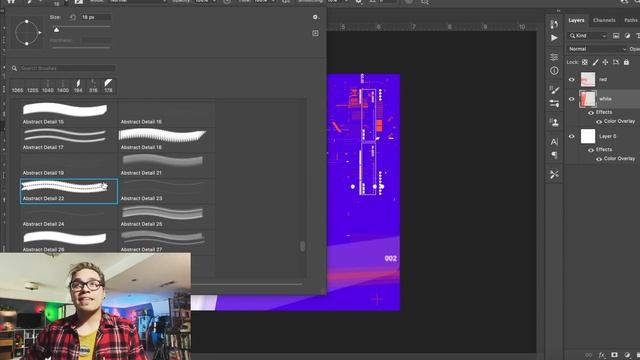Collapse panels double-arrow icon
Image resolution: width=640 pixels, height=360 pixels.
click(x=558, y=11)
